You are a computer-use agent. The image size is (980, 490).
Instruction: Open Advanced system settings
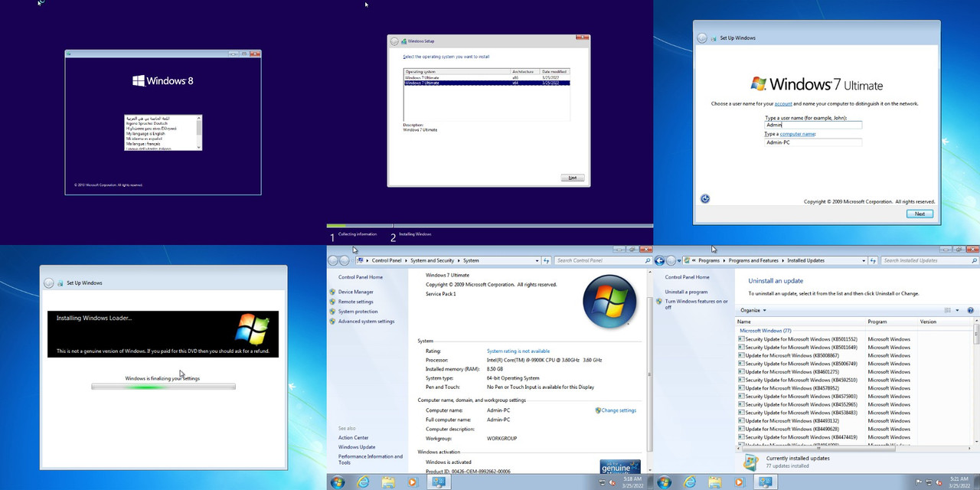[x=367, y=322]
